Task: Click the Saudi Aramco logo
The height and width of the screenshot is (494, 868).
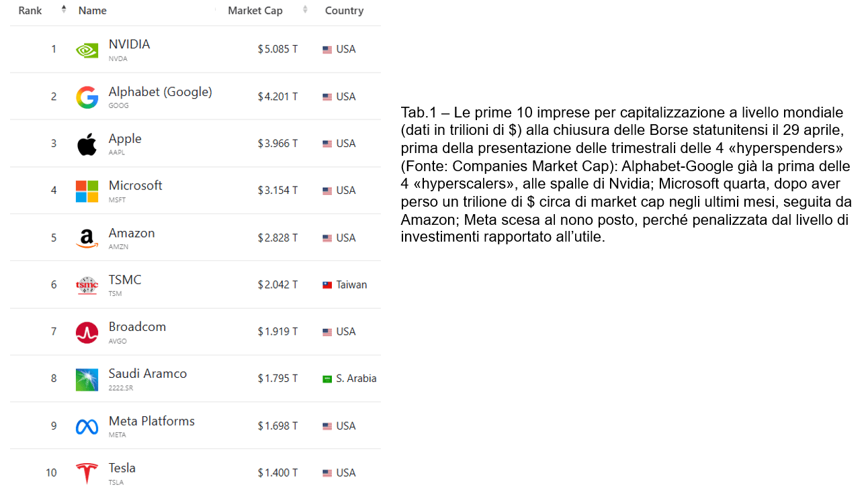Action: click(87, 379)
